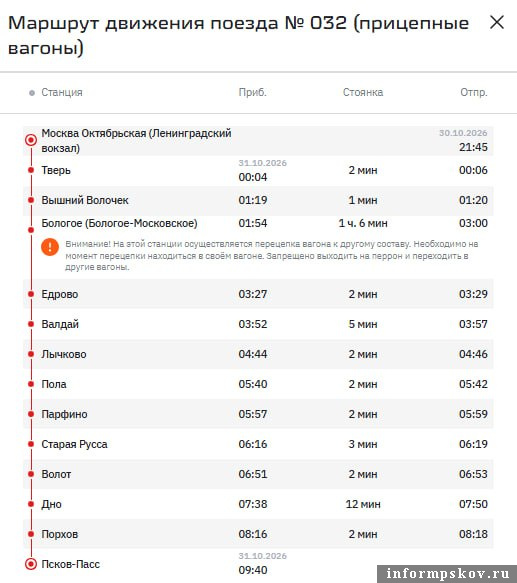Click the Лычково route dot
The width and height of the screenshot is (517, 583).
31,354
